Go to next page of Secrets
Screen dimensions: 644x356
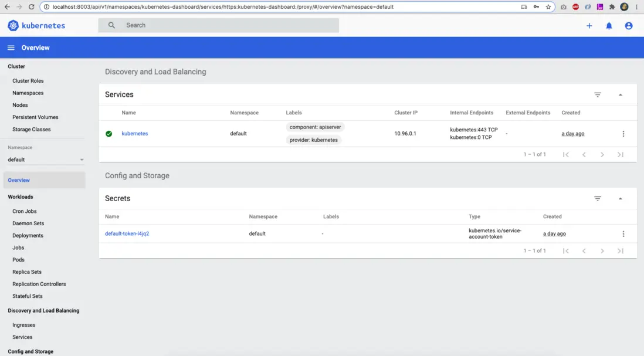pyautogui.click(x=602, y=251)
